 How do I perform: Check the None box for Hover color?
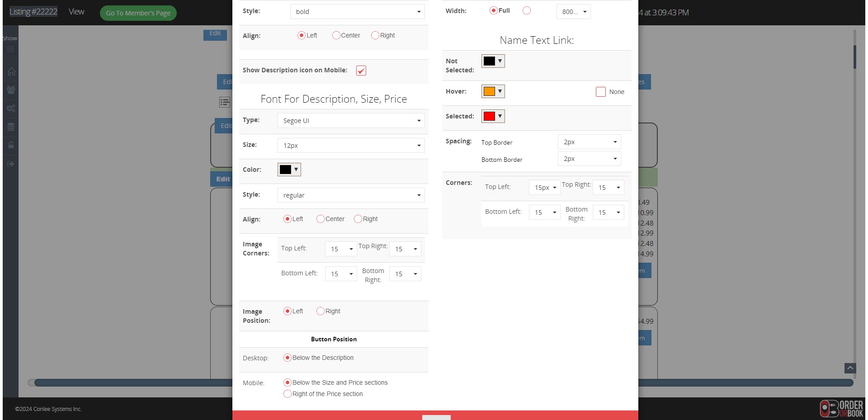tap(600, 92)
